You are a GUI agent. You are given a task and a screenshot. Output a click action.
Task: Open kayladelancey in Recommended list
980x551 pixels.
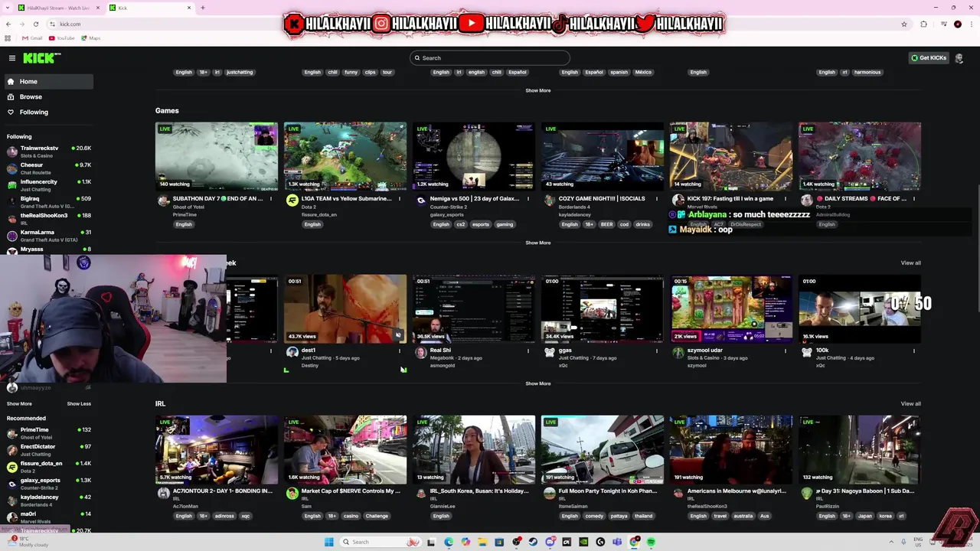coord(49,500)
